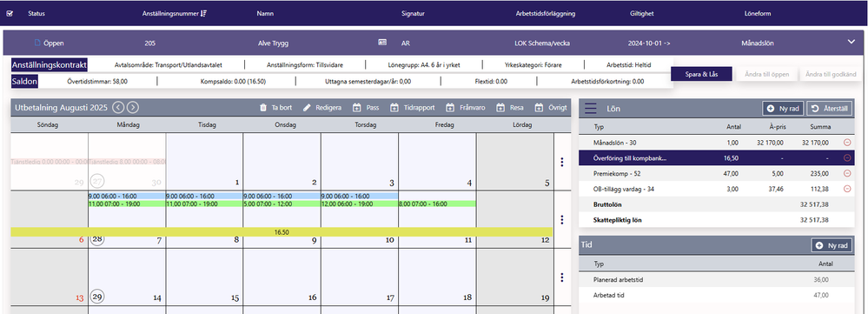This screenshot has height=314, width=868.
Task: Click the Ta bort trash icon
Action: [x=263, y=108]
